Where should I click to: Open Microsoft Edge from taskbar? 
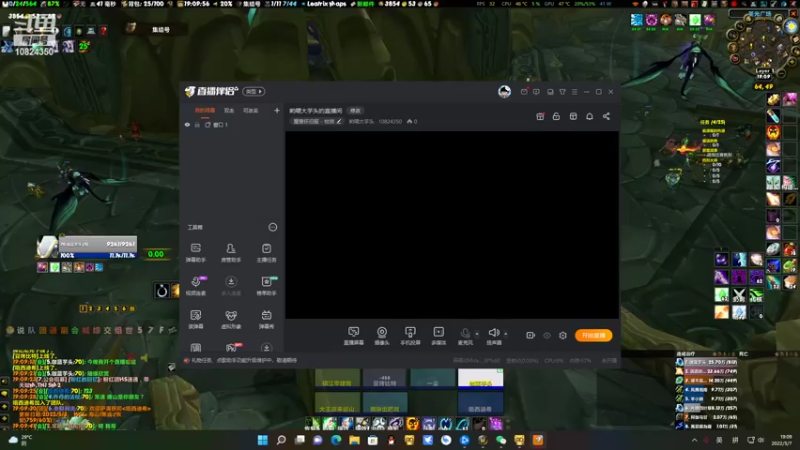[336, 440]
